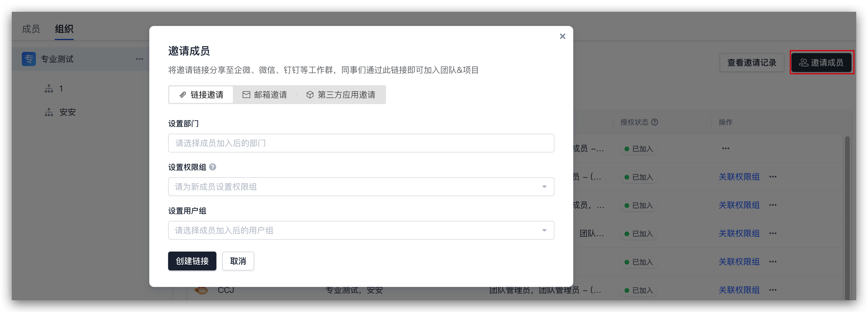Switch to the 链接邀请 tab
Screen dimensions: 868x312
(x=201, y=95)
